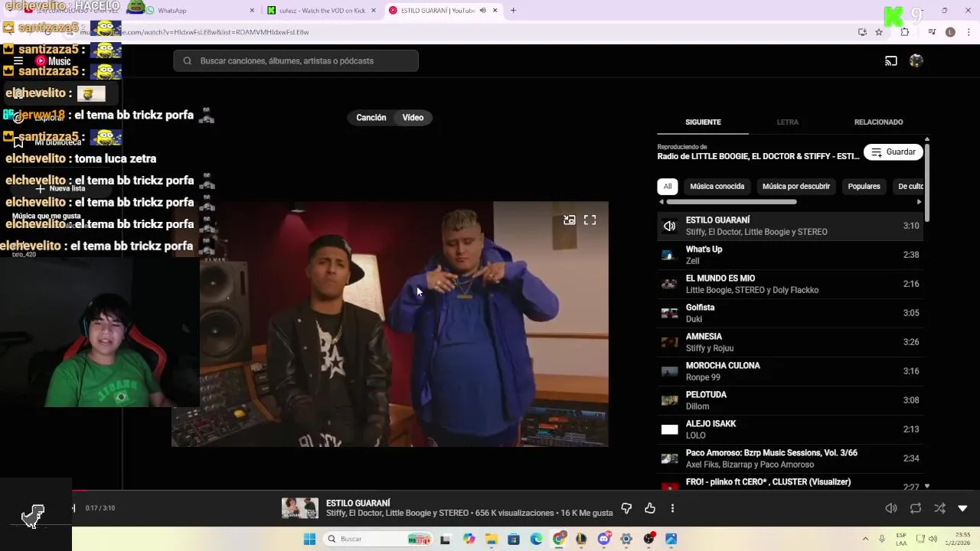Switch to Video mode
980x551 pixels.
point(413,118)
